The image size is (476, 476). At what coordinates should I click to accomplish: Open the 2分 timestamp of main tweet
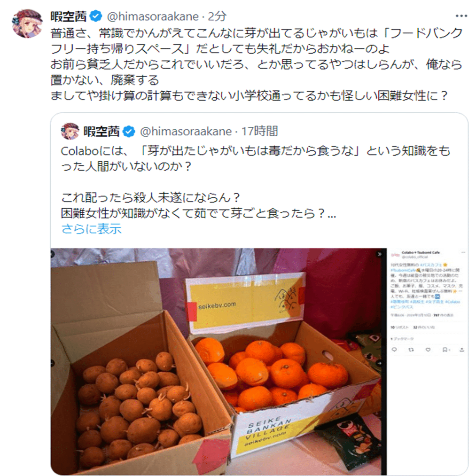(217, 16)
